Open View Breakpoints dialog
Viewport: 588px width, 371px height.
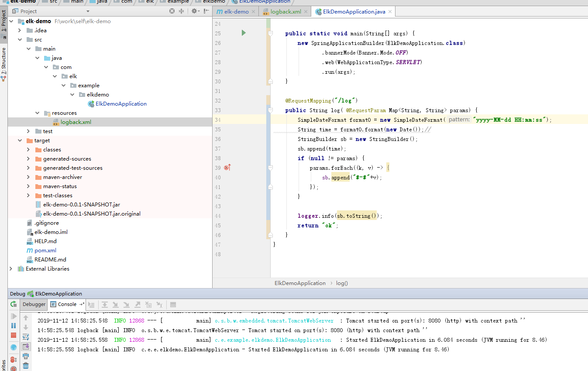pos(14,360)
